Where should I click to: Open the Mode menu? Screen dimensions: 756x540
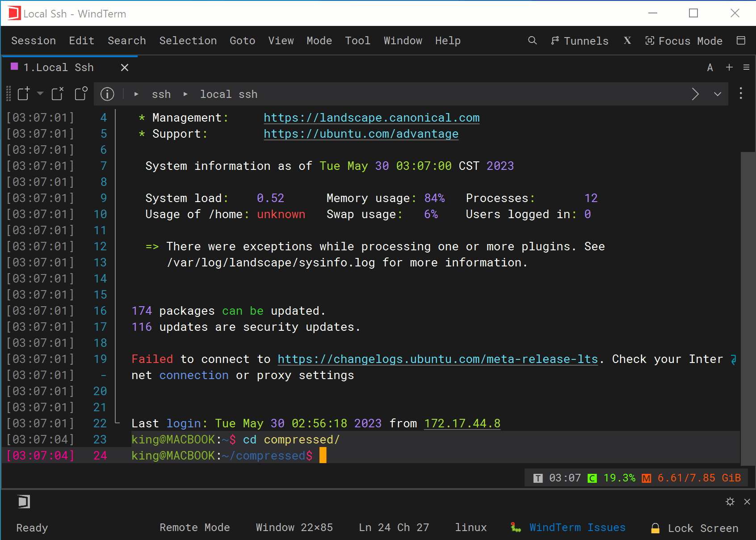click(319, 41)
